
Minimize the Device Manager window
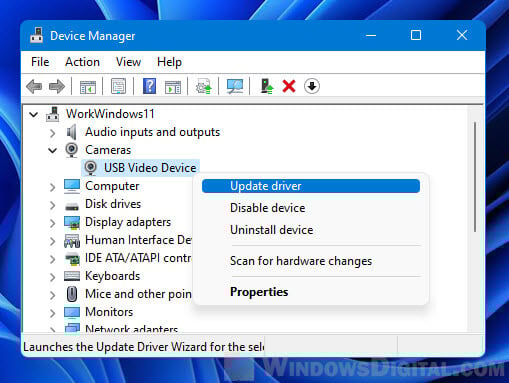pos(371,35)
